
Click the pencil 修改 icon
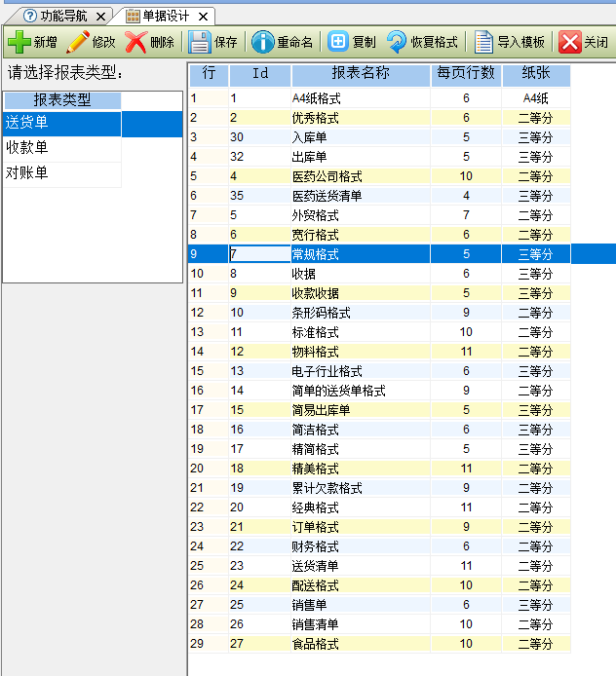tap(78, 42)
